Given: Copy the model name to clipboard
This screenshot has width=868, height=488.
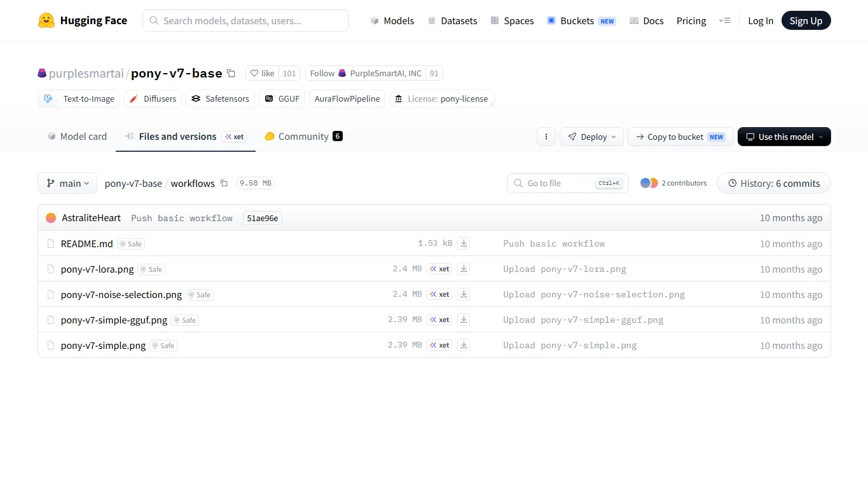Looking at the screenshot, I should pos(231,73).
